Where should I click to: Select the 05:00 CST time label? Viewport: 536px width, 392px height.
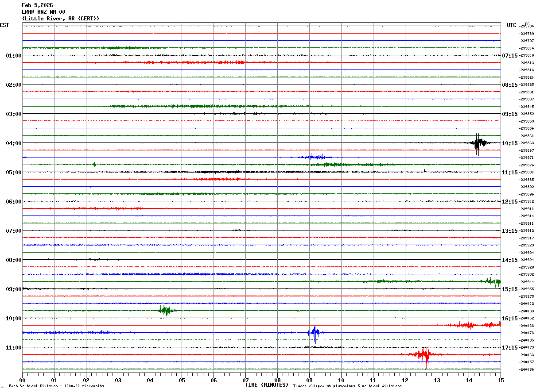pos(14,172)
